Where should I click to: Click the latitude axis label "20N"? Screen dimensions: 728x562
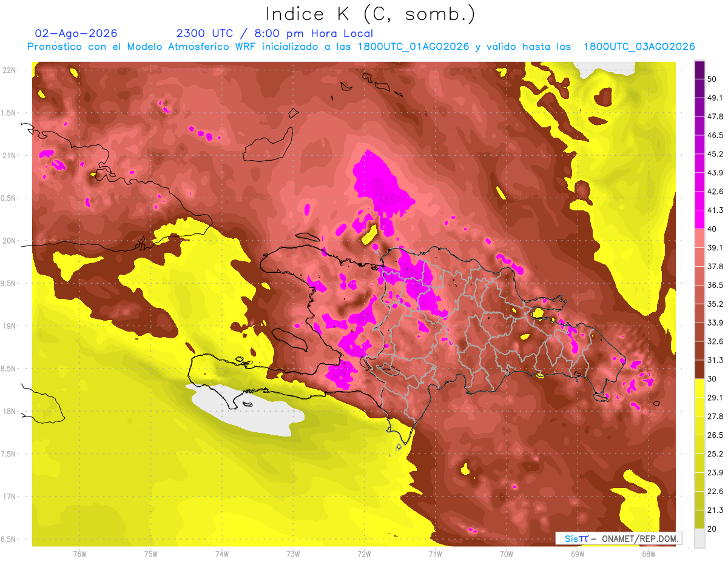[8, 241]
